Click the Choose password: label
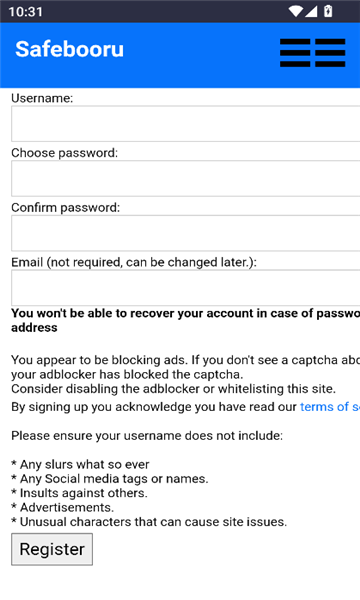This screenshot has height=600, width=360. (x=65, y=153)
